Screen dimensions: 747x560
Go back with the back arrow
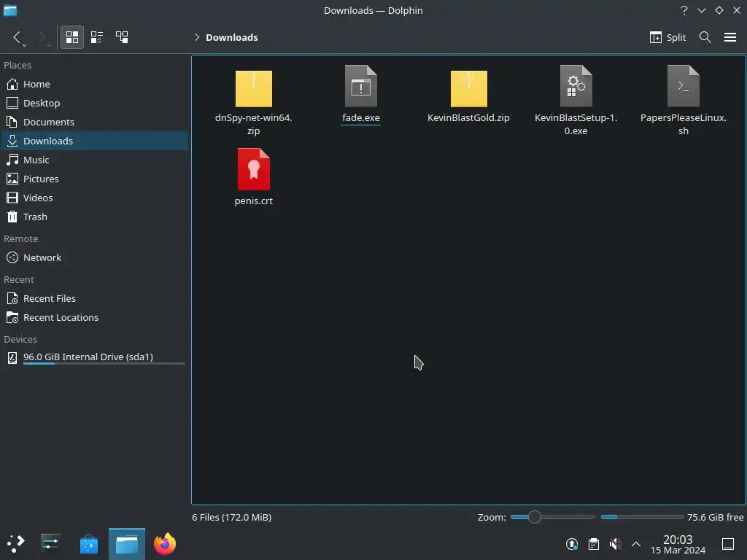pyautogui.click(x=17, y=37)
